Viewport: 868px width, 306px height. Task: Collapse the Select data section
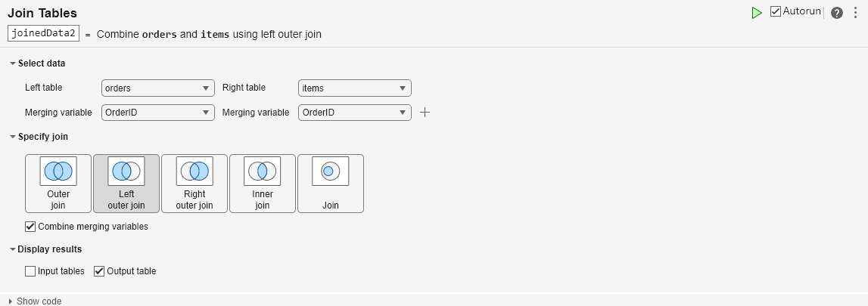tap(13, 63)
